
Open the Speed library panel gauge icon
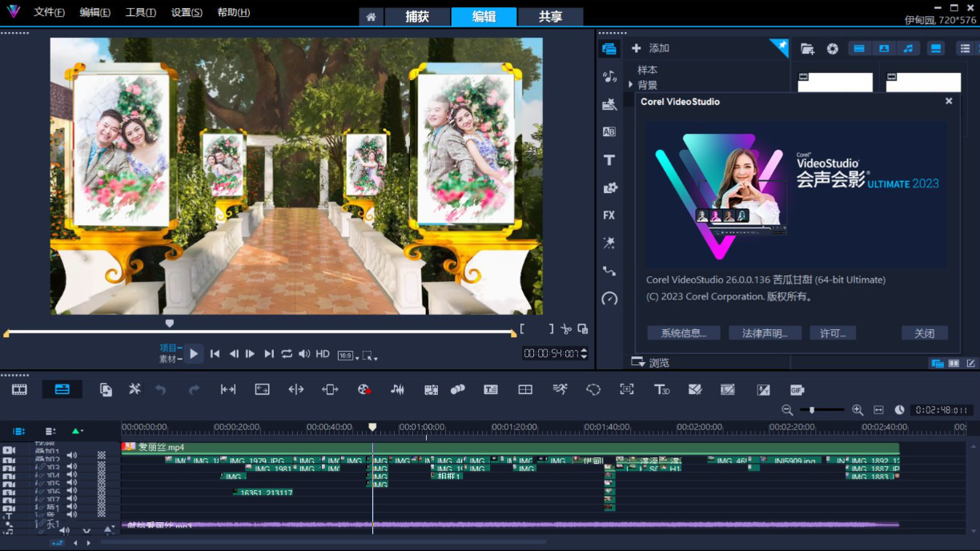tap(609, 299)
